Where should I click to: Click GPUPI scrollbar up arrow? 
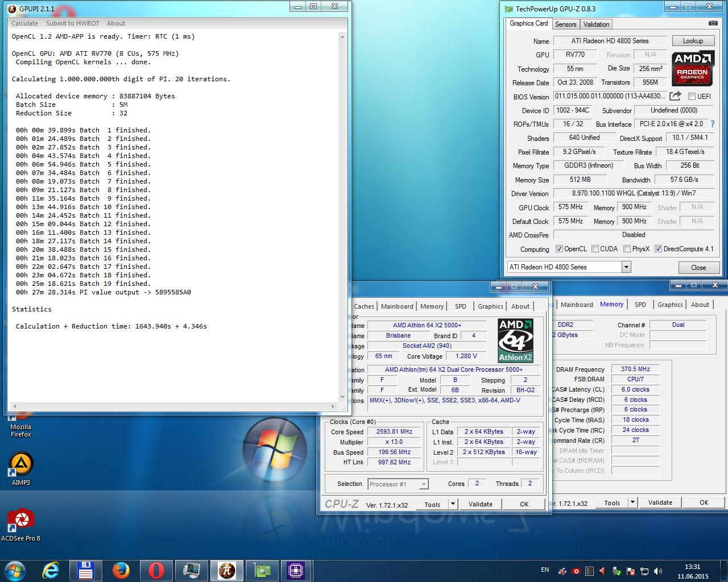[x=342, y=37]
